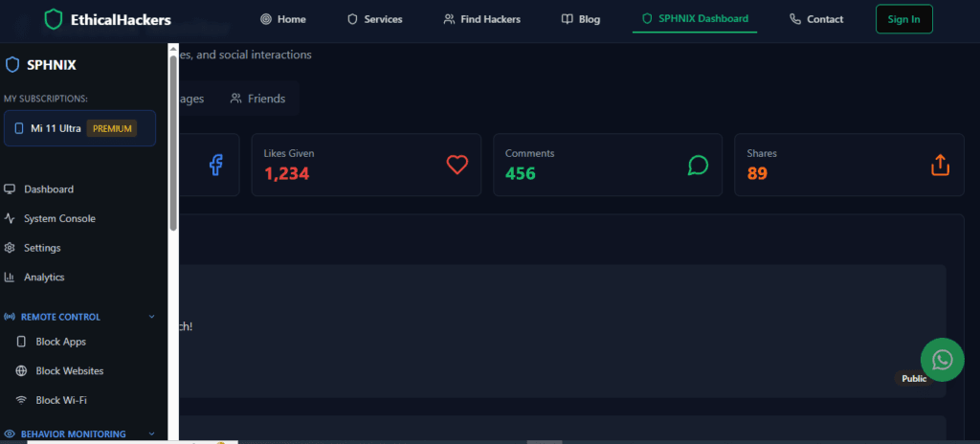Open the Contact nav item
This screenshot has height=444, width=980.
pyautogui.click(x=816, y=19)
